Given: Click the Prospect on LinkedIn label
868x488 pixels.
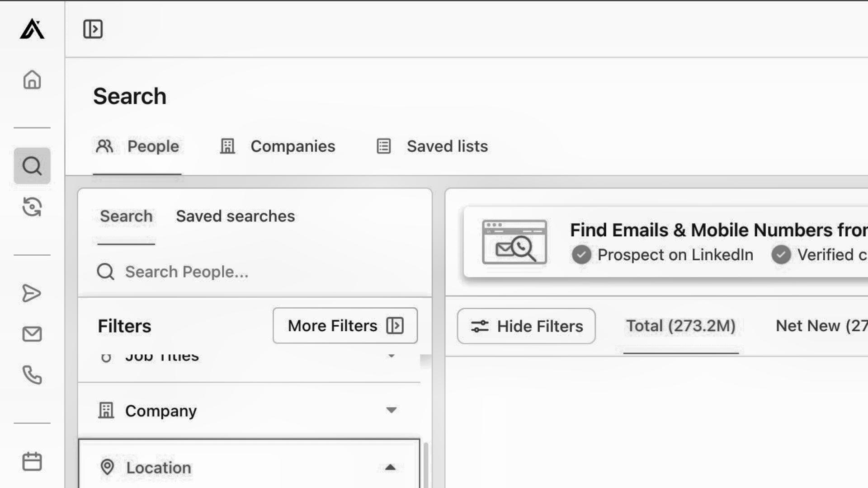Looking at the screenshot, I should [x=675, y=255].
